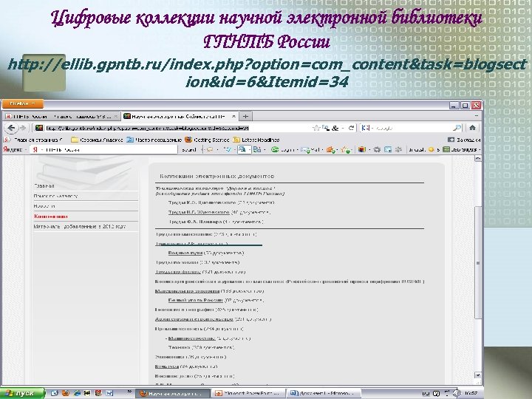Open the Водные пути collection link

point(185,253)
